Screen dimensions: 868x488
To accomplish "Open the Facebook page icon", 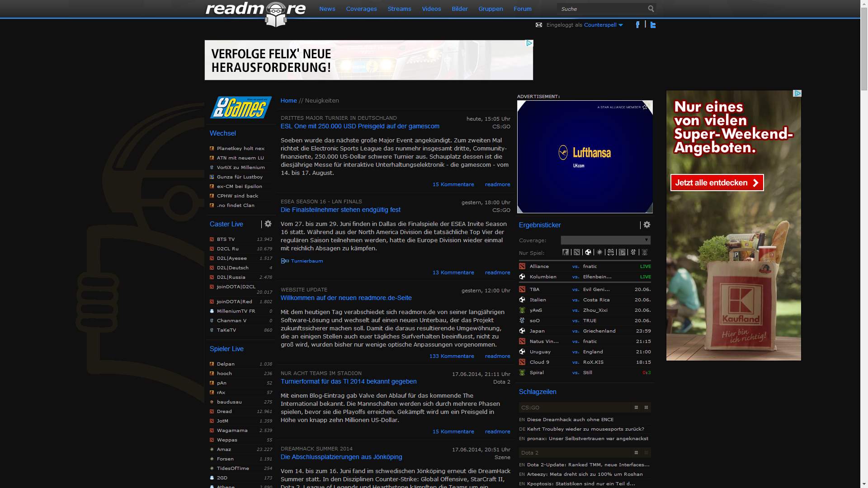I will point(637,25).
